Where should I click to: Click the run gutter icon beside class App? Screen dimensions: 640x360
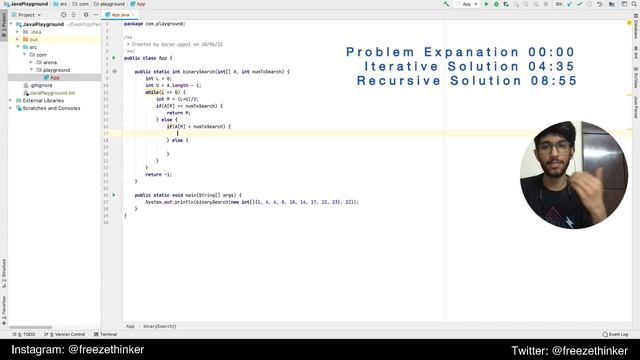[x=114, y=58]
